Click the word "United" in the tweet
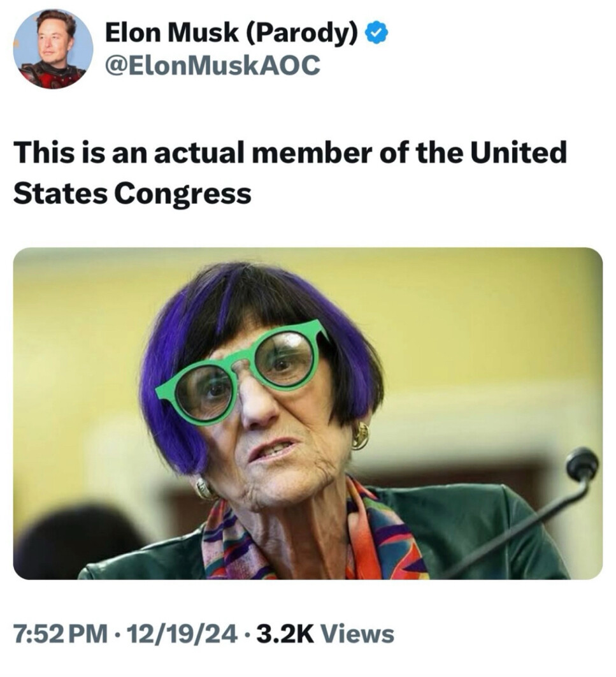Image resolution: width=616 pixels, height=677 pixels. (524, 153)
